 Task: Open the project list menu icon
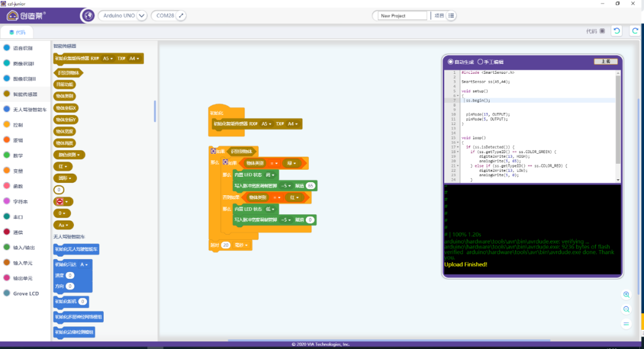click(x=451, y=15)
